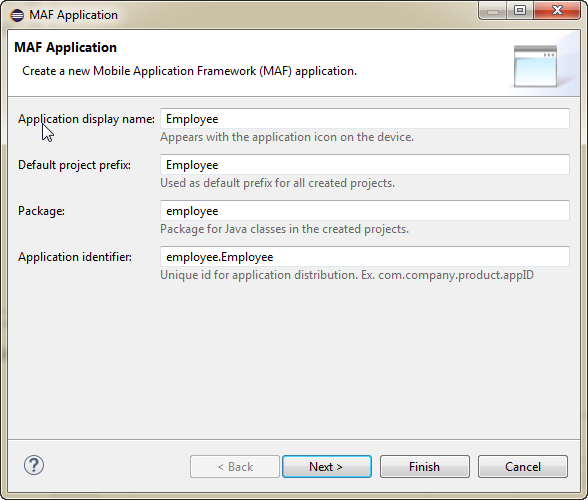
Task: Focus the Application display name field
Action: [x=365, y=119]
